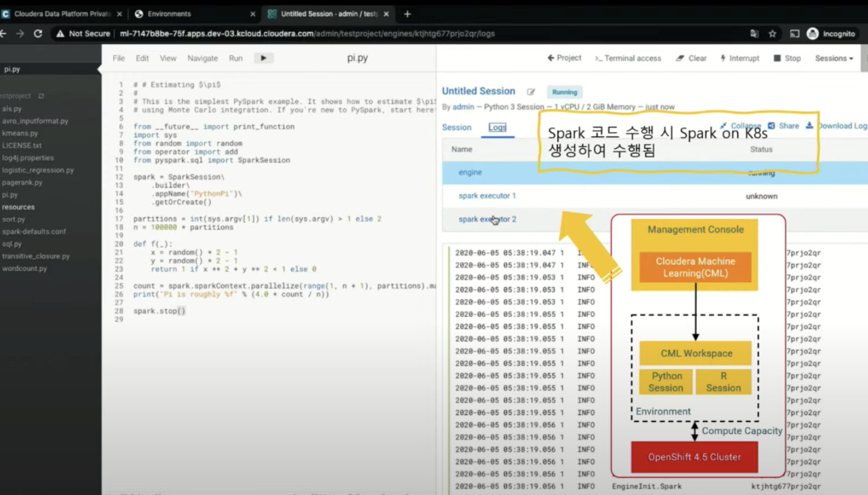
Task: Open the translate page icon
Action: 754,34
